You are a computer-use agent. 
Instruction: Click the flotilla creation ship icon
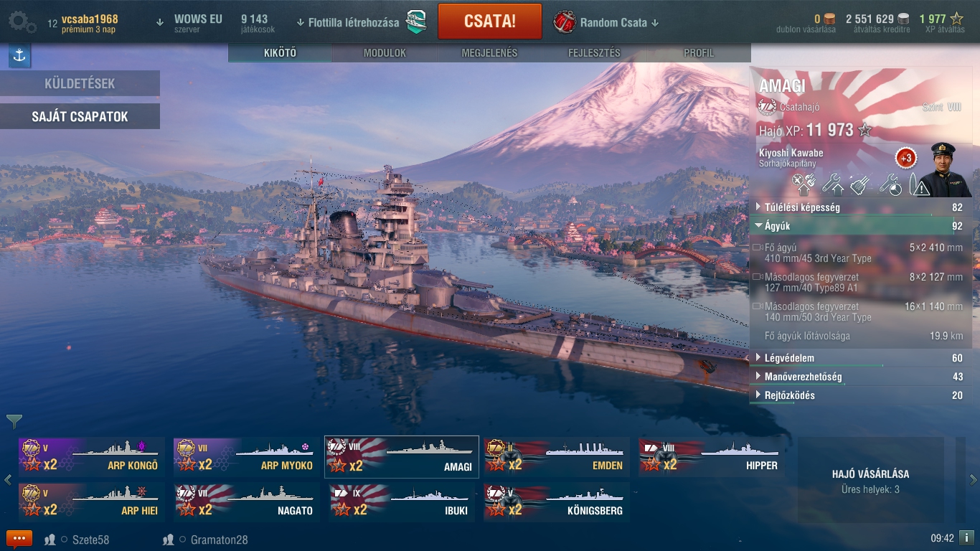tap(416, 22)
